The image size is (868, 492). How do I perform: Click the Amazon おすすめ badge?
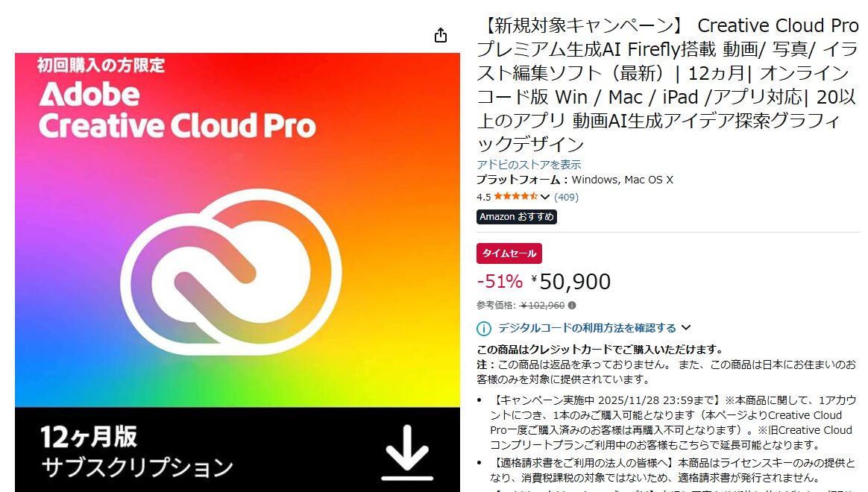point(517,217)
